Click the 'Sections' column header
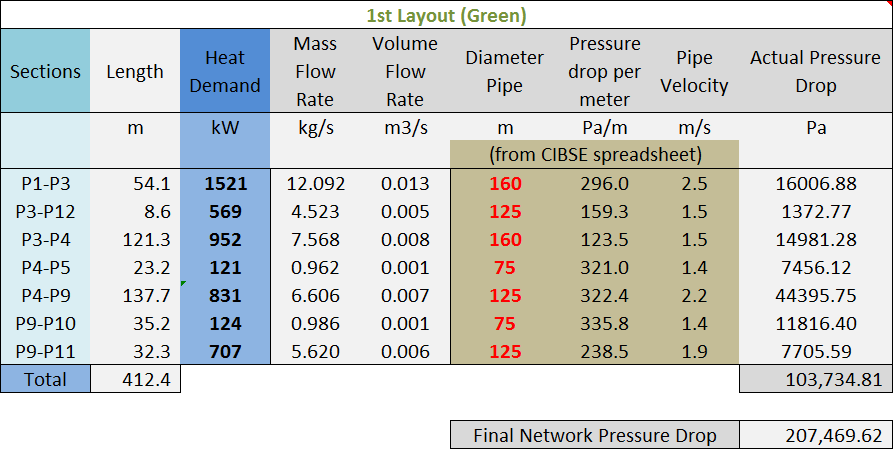 [45, 72]
